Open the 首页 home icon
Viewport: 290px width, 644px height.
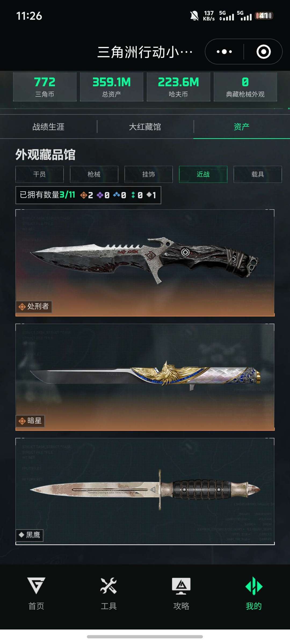36,586
